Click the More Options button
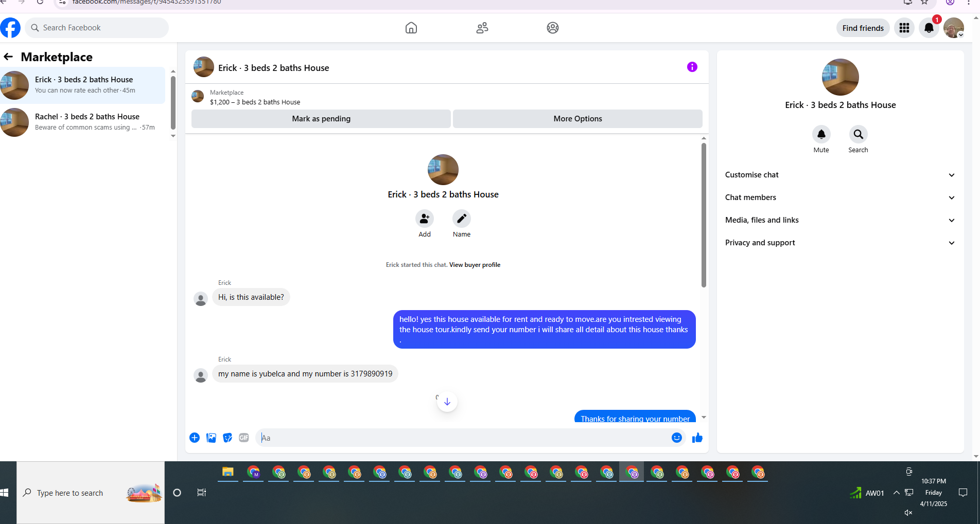 click(x=577, y=119)
